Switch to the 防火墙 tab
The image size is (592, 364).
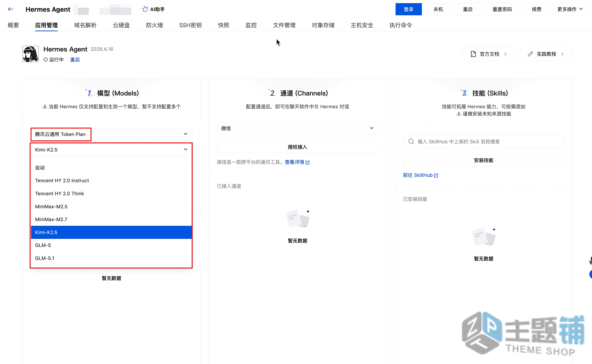click(x=154, y=25)
